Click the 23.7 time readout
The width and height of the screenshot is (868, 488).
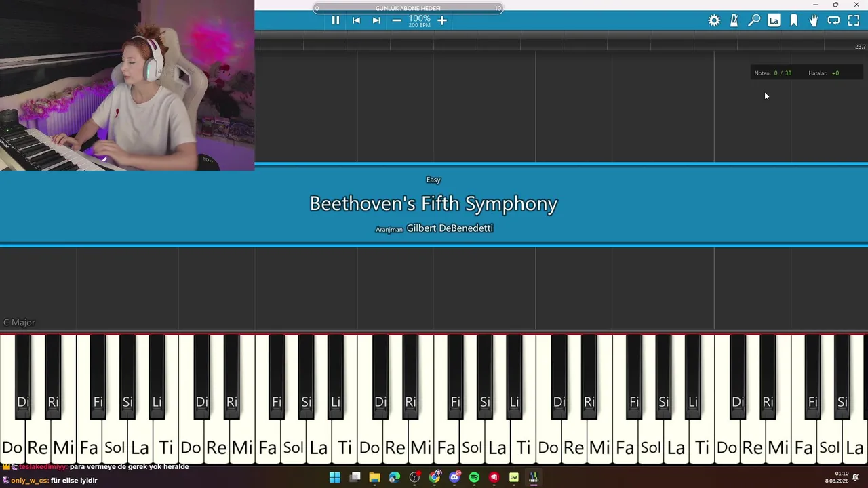pyautogui.click(x=860, y=47)
